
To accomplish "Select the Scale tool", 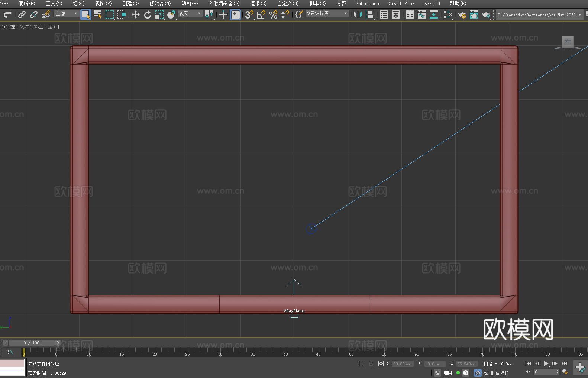I will pos(159,14).
